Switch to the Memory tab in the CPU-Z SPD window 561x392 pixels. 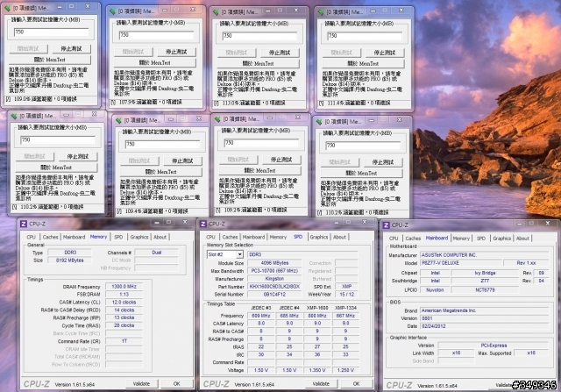[278, 238]
